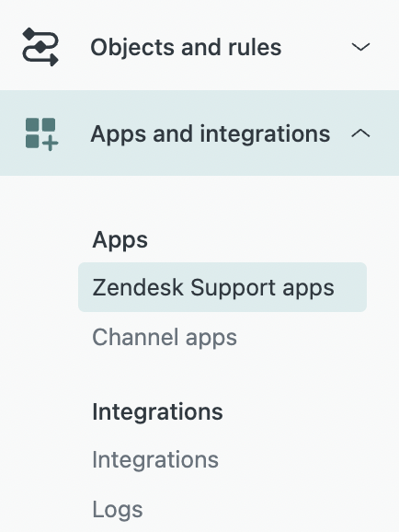This screenshot has height=532, width=399.
Task: Click the bold Apps group heading
Action: (120, 240)
